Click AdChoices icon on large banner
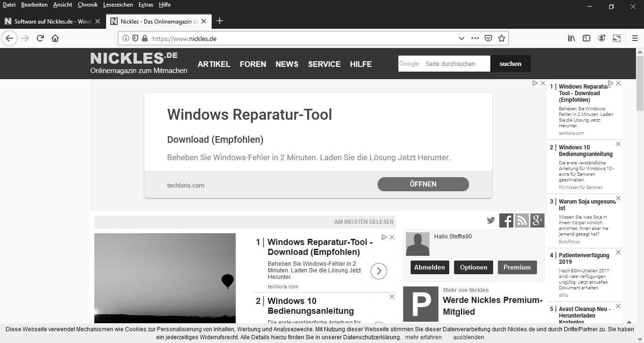This screenshot has width=644, height=343. tap(535, 83)
